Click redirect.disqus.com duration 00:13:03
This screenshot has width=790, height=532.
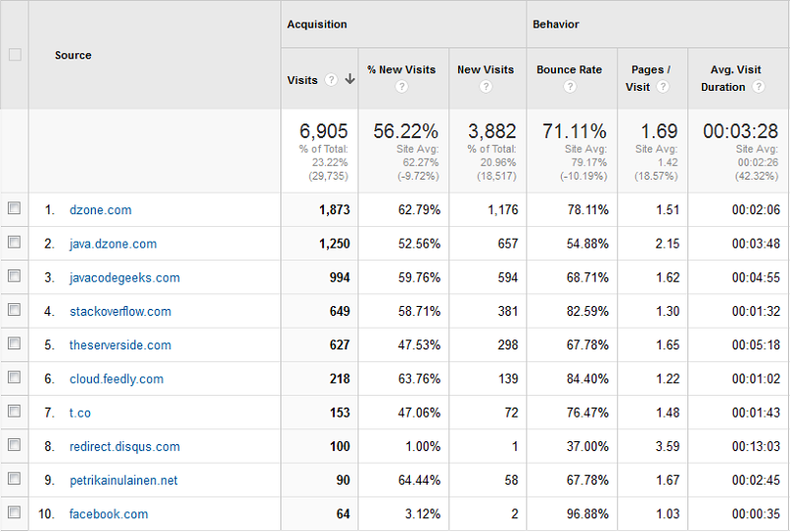755,447
